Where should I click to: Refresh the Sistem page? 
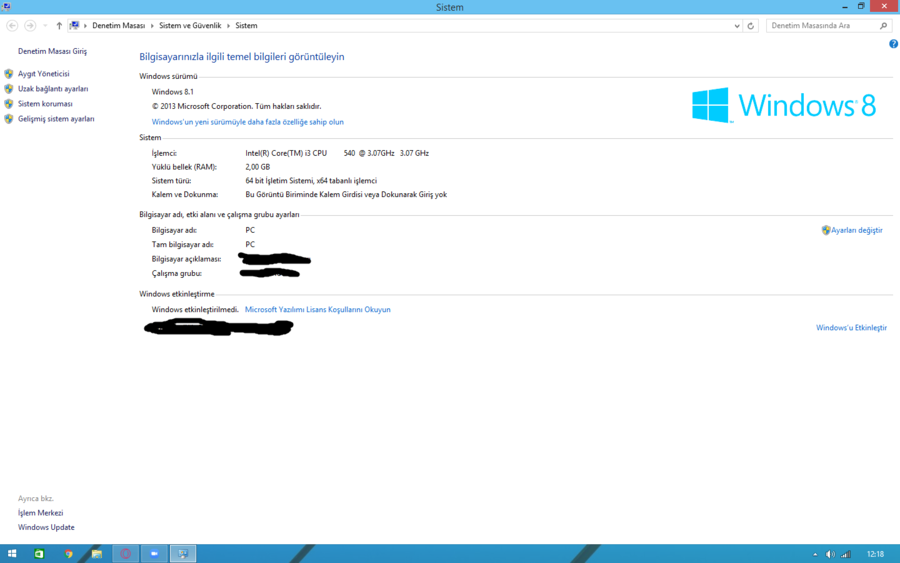pyautogui.click(x=751, y=26)
